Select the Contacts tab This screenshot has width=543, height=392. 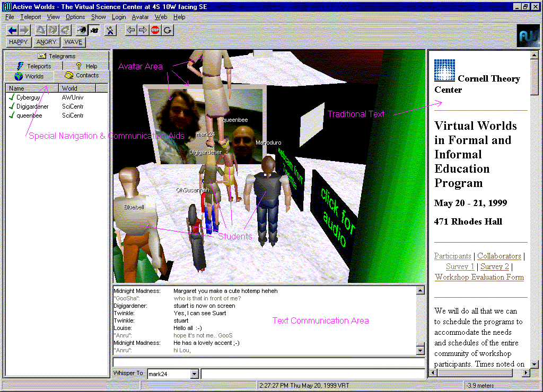82,75
